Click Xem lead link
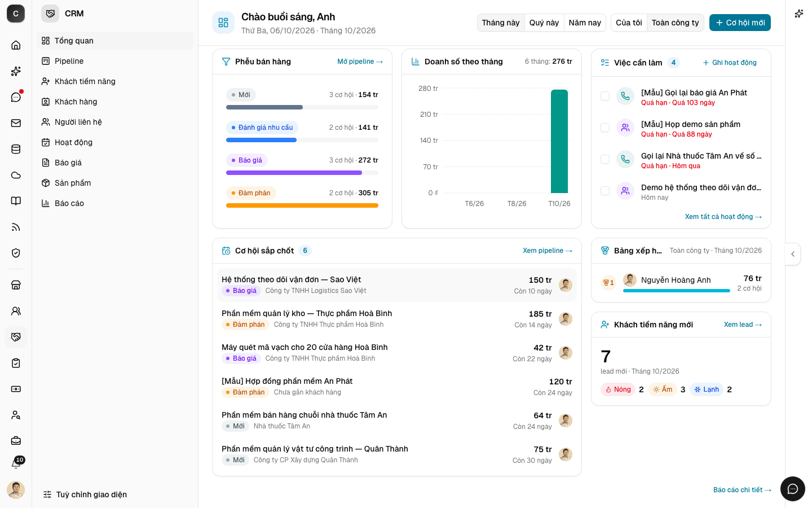Image resolution: width=812 pixels, height=508 pixels. click(x=743, y=325)
